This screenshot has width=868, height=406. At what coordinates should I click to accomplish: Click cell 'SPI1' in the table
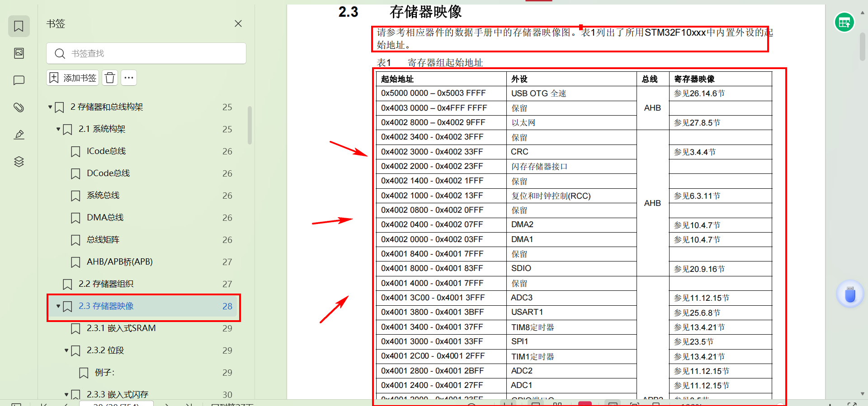(x=519, y=341)
